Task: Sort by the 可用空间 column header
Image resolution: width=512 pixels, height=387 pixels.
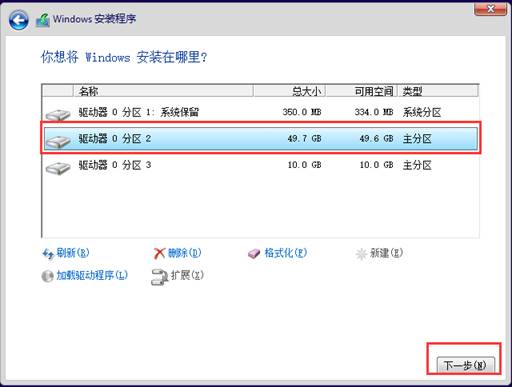Action: [361, 91]
